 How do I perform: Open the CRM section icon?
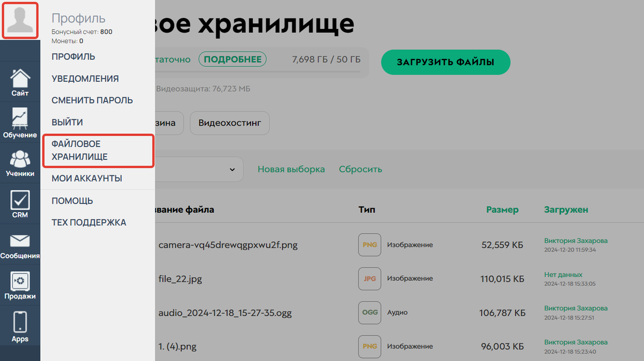pos(20,203)
